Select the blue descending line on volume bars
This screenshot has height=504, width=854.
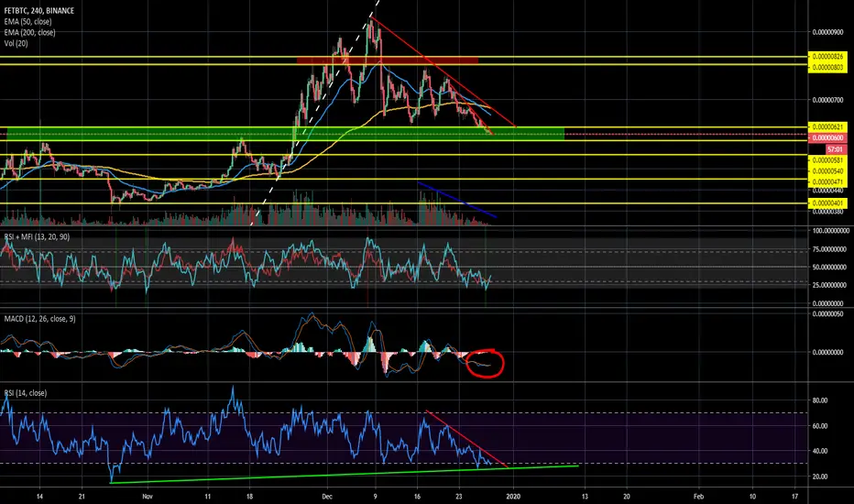click(457, 200)
